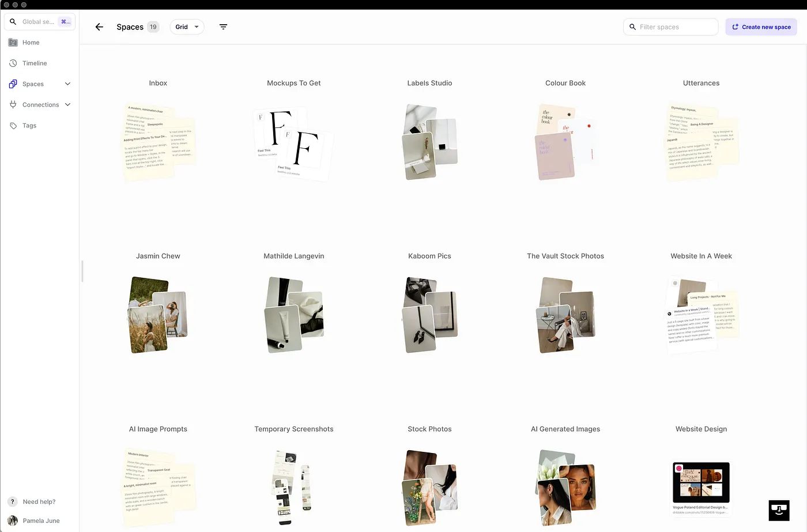The width and height of the screenshot is (807, 532).
Task: Open Timeline in sidebar
Action: tap(35, 63)
